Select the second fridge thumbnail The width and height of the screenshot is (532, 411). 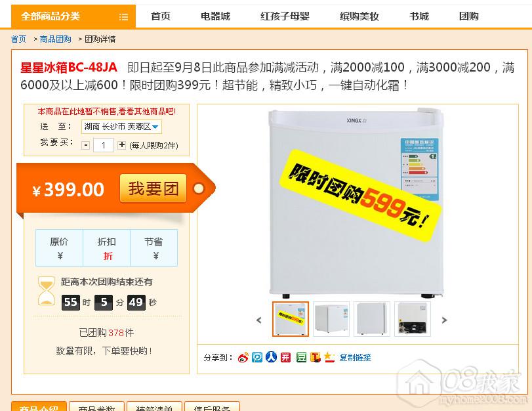coord(331,319)
